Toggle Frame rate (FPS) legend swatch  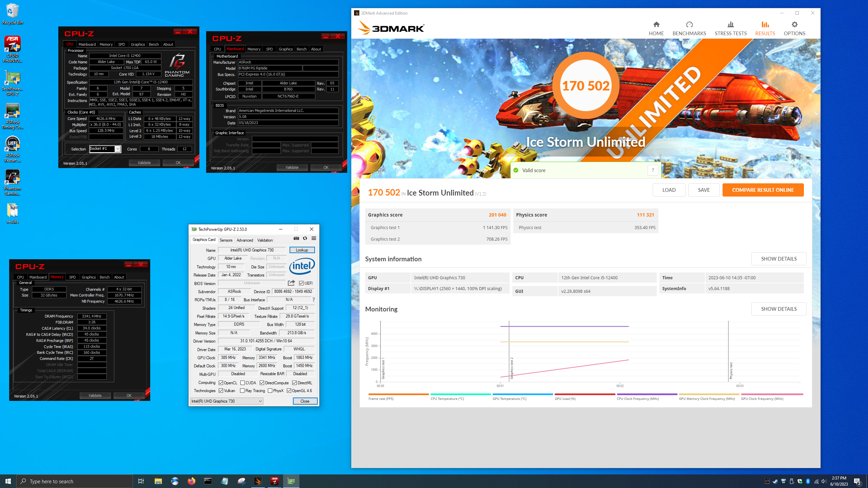(x=398, y=394)
